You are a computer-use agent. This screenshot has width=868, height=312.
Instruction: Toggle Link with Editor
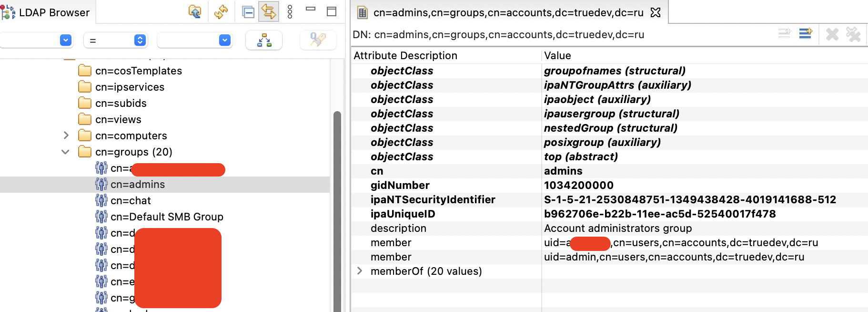pos(269,11)
